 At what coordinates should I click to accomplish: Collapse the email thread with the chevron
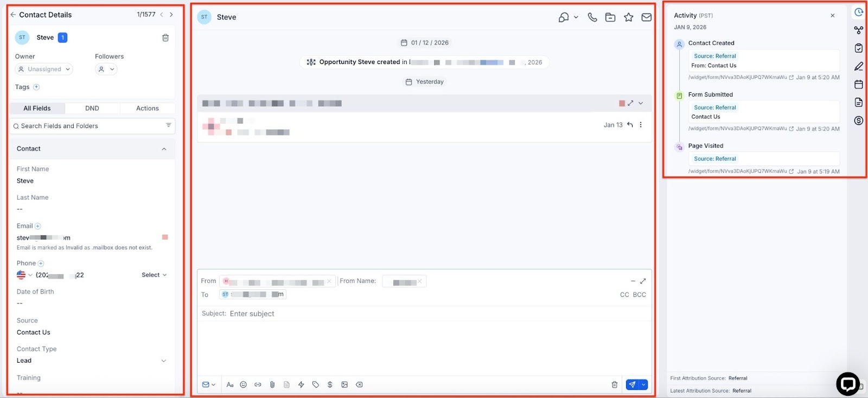click(641, 103)
